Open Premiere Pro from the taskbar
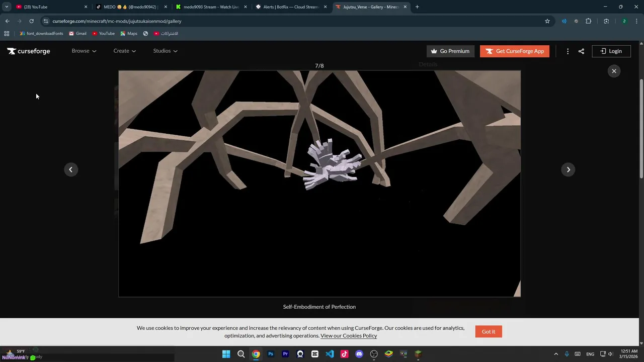 [x=285, y=354]
